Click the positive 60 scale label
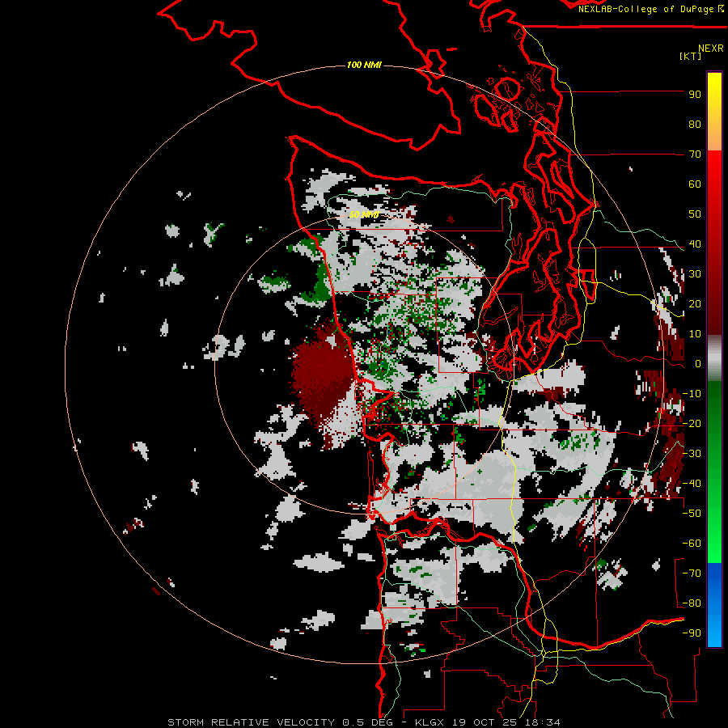The image size is (728, 728). (x=695, y=184)
